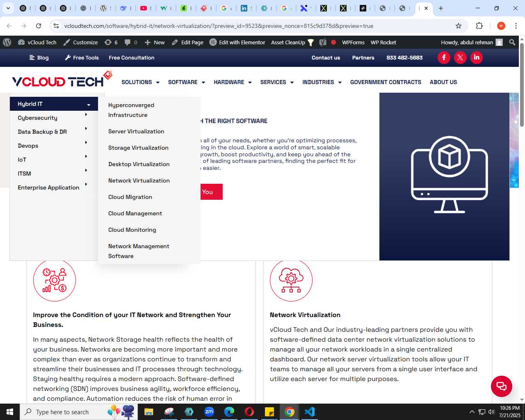Open the site information icon in address bar
Image resolution: width=525 pixels, height=420 pixels.
[x=56, y=26]
